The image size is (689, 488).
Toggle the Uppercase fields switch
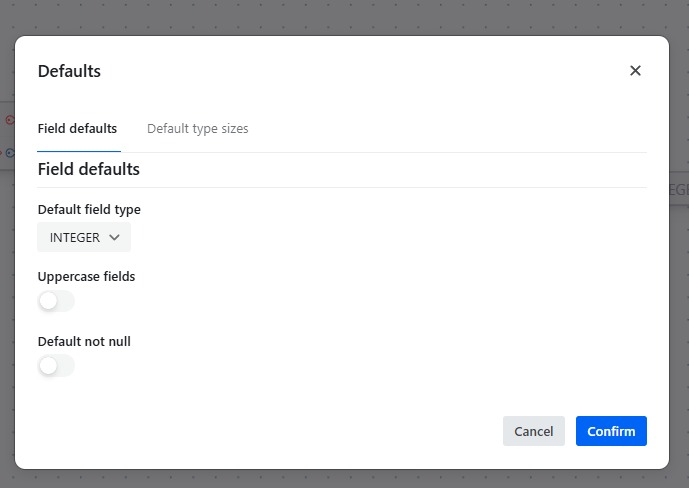[x=56, y=301]
